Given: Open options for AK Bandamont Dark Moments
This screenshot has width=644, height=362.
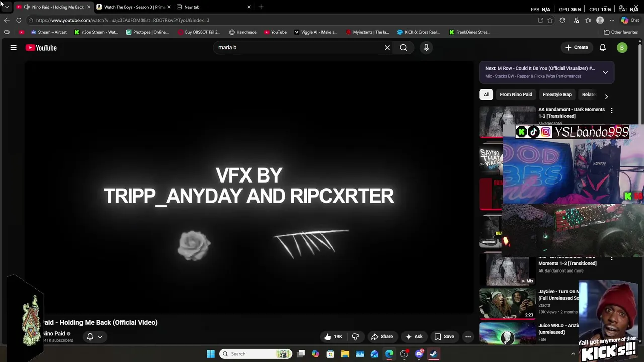Looking at the screenshot, I should coord(612,110).
